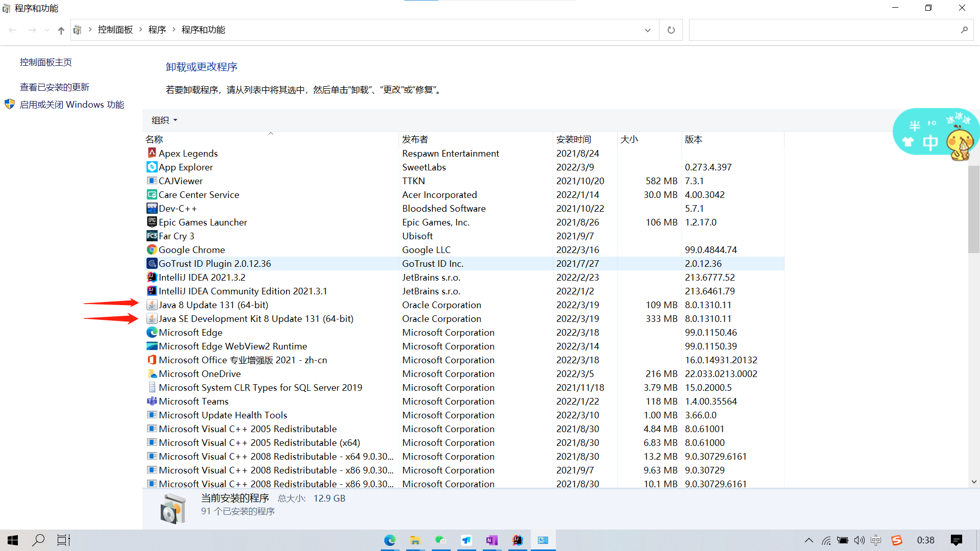Viewport: 980px width, 551px height.
Task: Go up one folder level
Action: [x=61, y=30]
